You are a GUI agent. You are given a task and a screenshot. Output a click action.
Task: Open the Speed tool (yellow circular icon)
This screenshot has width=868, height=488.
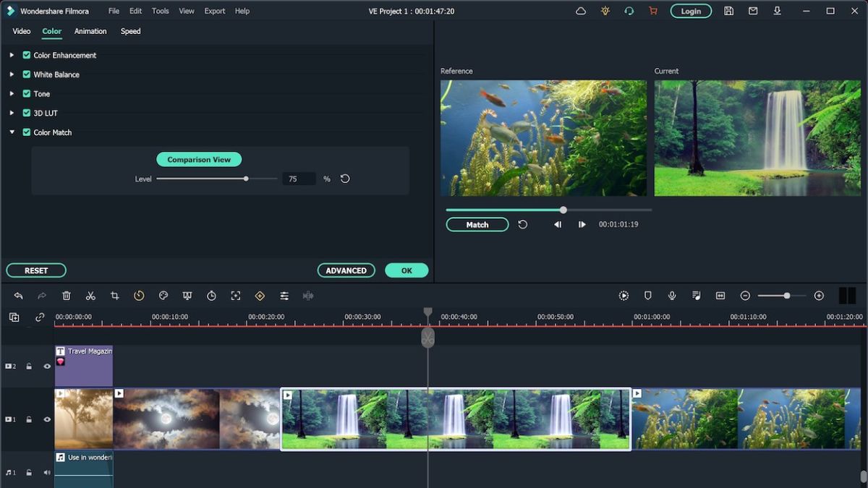tap(139, 296)
